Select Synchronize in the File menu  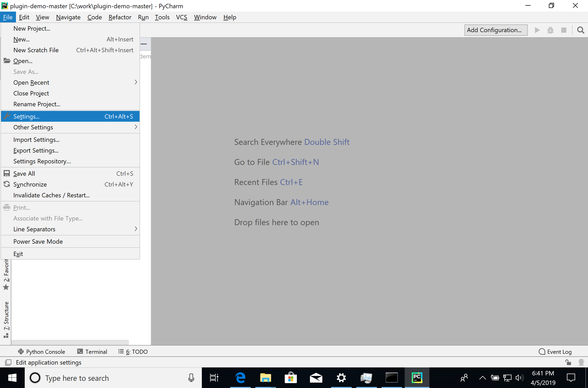[x=70, y=184]
